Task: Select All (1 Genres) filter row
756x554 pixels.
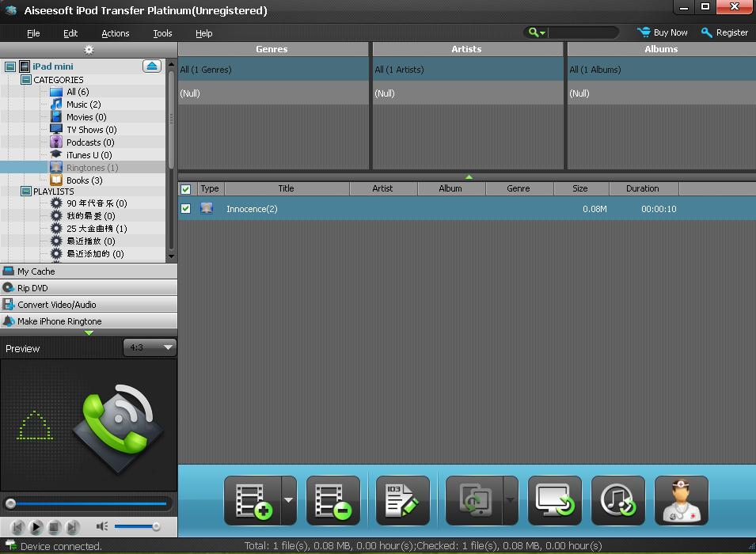Action: [273, 70]
